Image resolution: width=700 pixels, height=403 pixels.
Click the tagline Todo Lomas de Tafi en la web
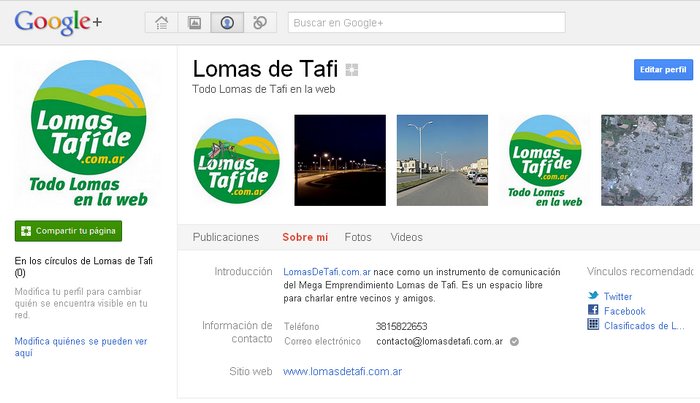tap(264, 89)
